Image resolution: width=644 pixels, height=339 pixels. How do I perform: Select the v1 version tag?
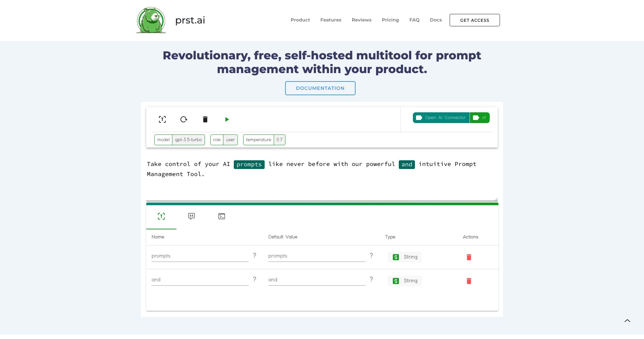coord(480,118)
